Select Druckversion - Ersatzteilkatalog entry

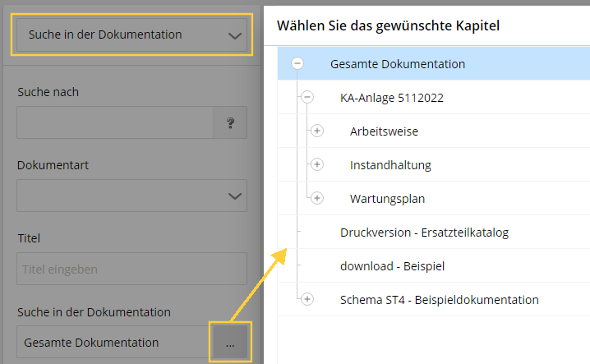click(x=424, y=233)
